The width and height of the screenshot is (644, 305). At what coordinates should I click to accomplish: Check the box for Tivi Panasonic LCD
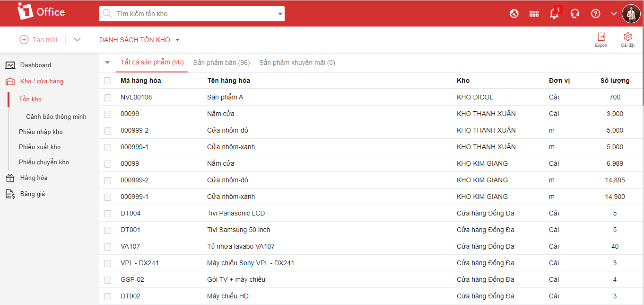click(108, 214)
